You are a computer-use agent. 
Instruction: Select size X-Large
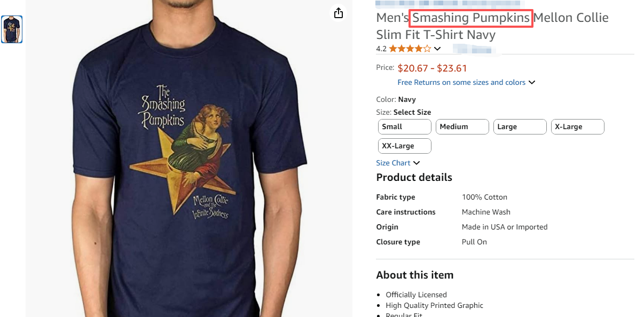click(x=577, y=126)
